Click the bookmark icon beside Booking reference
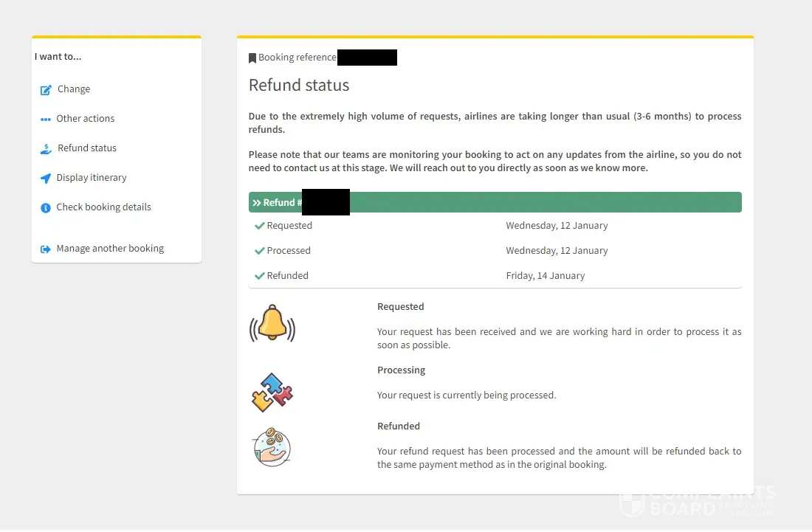Viewport: 812px width, 532px height. [252, 58]
